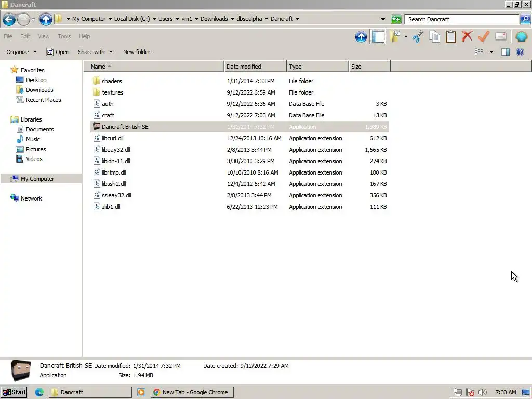Sort by the Name column header
Viewport: 532px width, 399px height.
pyautogui.click(x=154, y=66)
